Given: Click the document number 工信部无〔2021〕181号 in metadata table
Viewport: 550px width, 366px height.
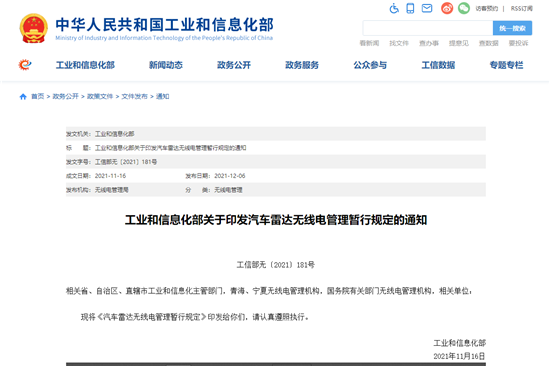Looking at the screenshot, I should point(126,162).
